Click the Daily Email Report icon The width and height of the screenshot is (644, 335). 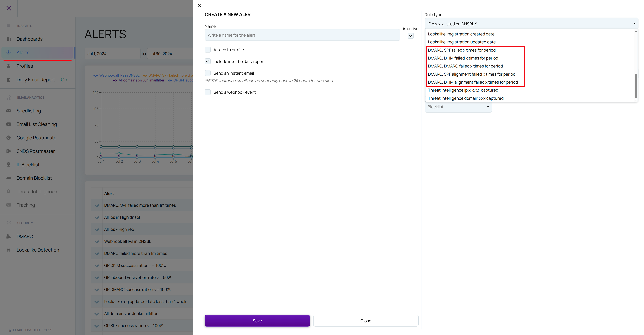tap(8, 80)
